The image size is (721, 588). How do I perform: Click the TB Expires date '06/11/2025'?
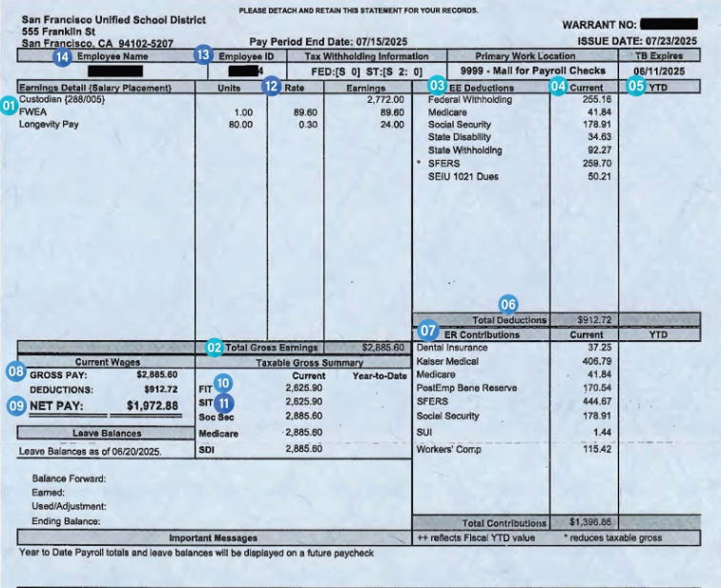pos(659,71)
